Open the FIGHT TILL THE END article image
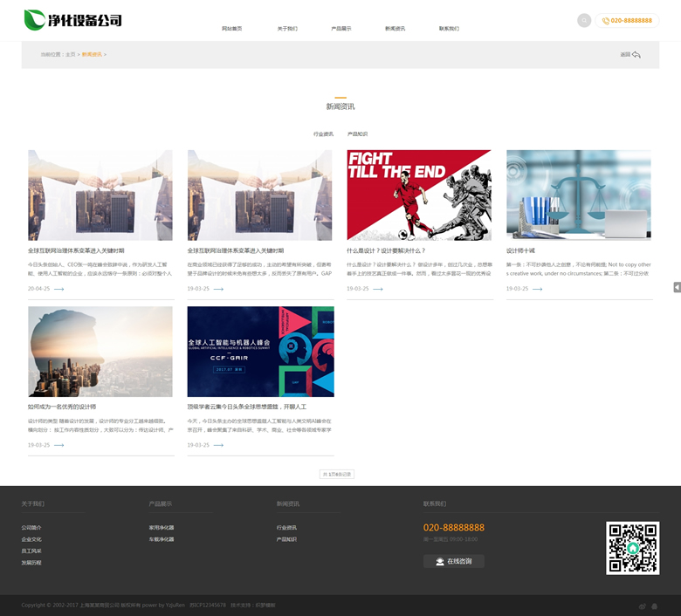Image resolution: width=681 pixels, height=616 pixels. [419, 195]
